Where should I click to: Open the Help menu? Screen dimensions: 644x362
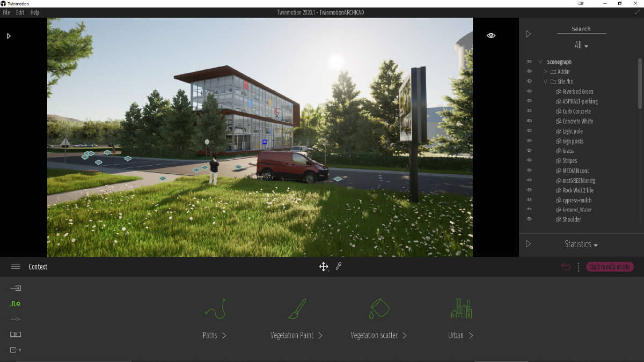pos(35,12)
